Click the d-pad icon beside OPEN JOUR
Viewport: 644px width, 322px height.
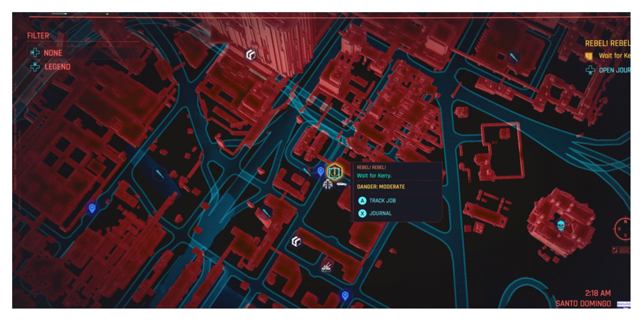(x=590, y=70)
